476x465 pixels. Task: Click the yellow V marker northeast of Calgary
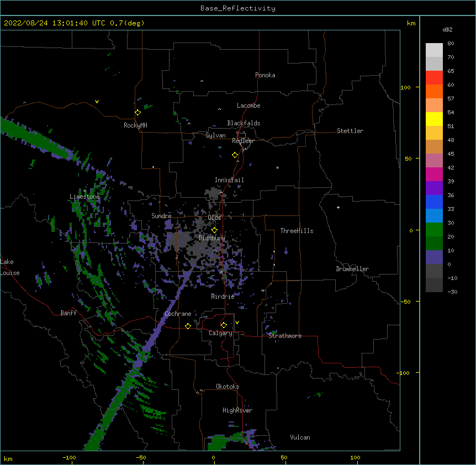click(237, 323)
